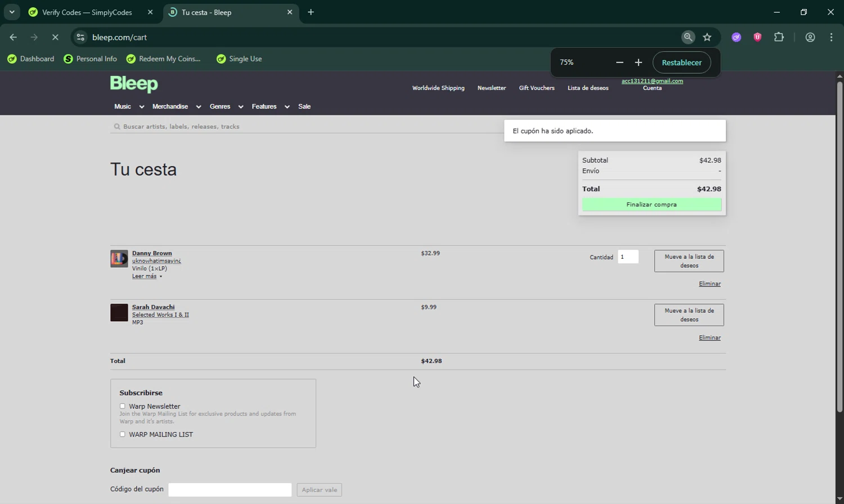Move Danny Brown item to wishlist
This screenshot has width=844, height=504.
[x=689, y=261]
